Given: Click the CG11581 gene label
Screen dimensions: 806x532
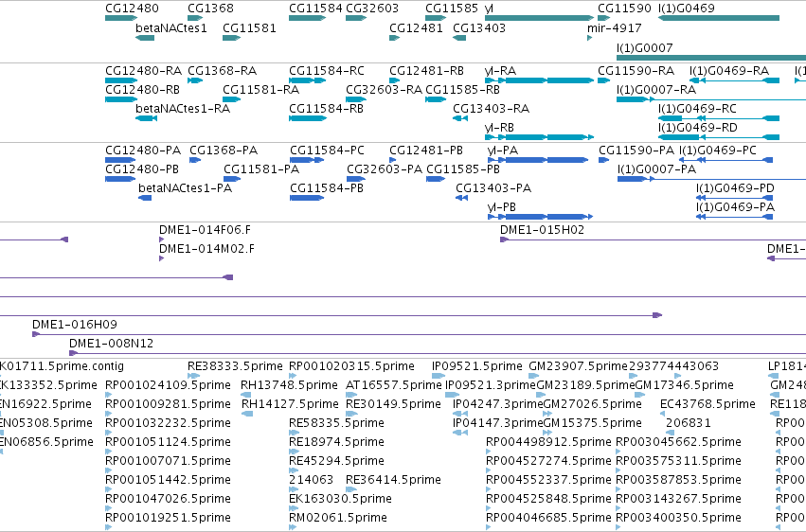Looking at the screenshot, I should tap(249, 28).
